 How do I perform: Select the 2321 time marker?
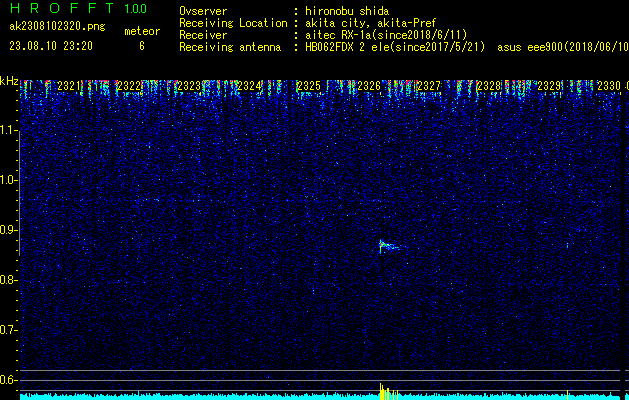pos(70,87)
